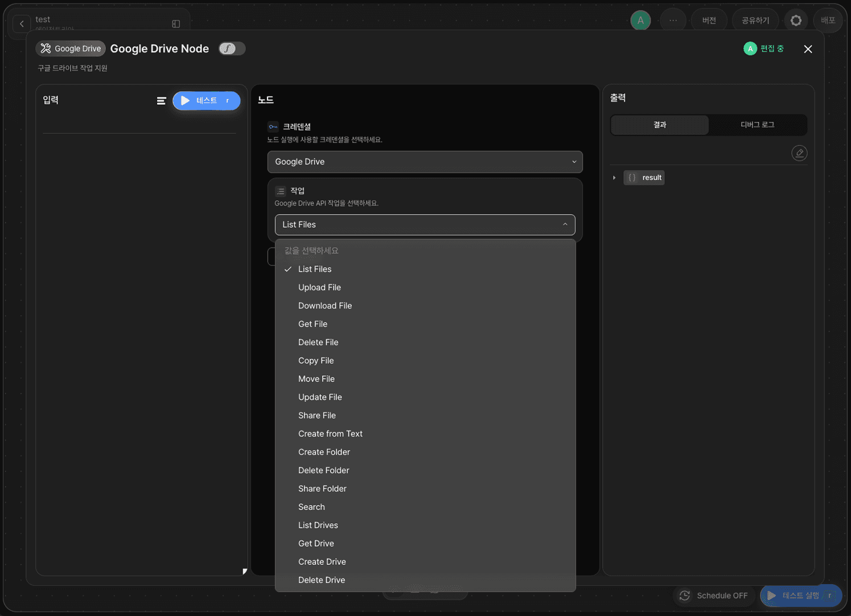The width and height of the screenshot is (851, 616).
Task: Select Delete File option
Action: [x=425, y=342]
